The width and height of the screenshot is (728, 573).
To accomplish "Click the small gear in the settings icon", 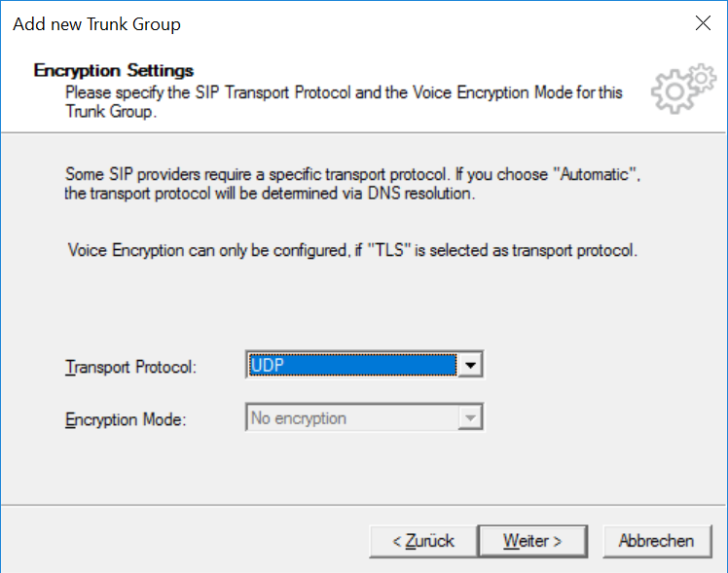I will (x=702, y=78).
